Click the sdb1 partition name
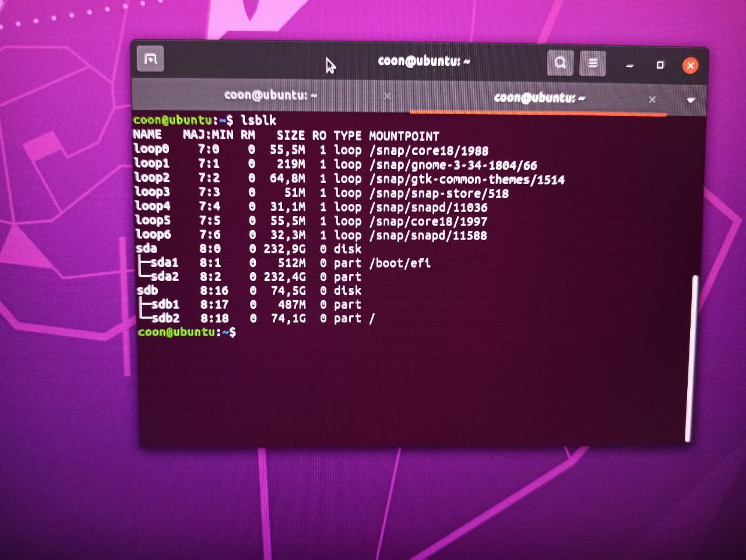The height and width of the screenshot is (560, 746). 166,304
